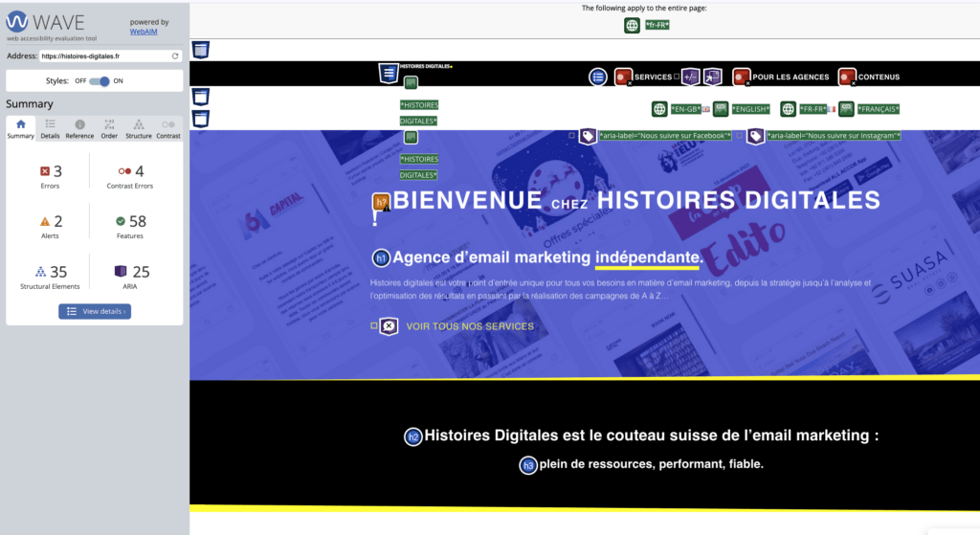This screenshot has height=535, width=980.
Task: Click the contrast error icon before SERVICES
Action: 622,77
